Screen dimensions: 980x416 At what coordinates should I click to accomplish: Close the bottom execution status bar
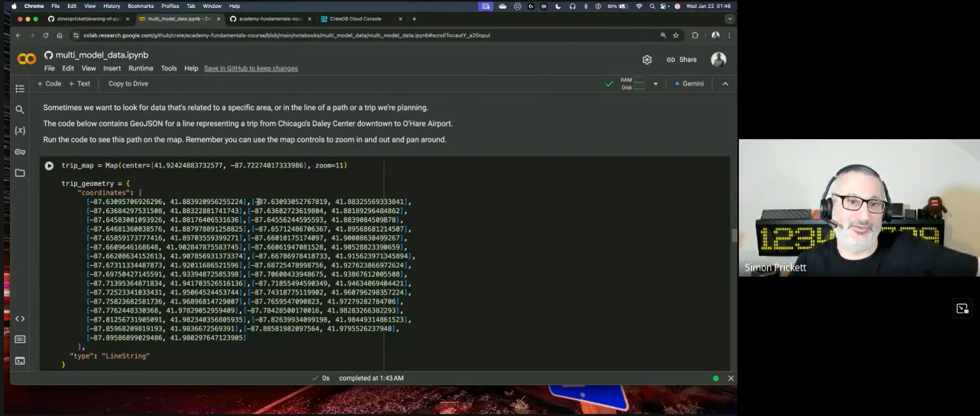pyautogui.click(x=731, y=378)
